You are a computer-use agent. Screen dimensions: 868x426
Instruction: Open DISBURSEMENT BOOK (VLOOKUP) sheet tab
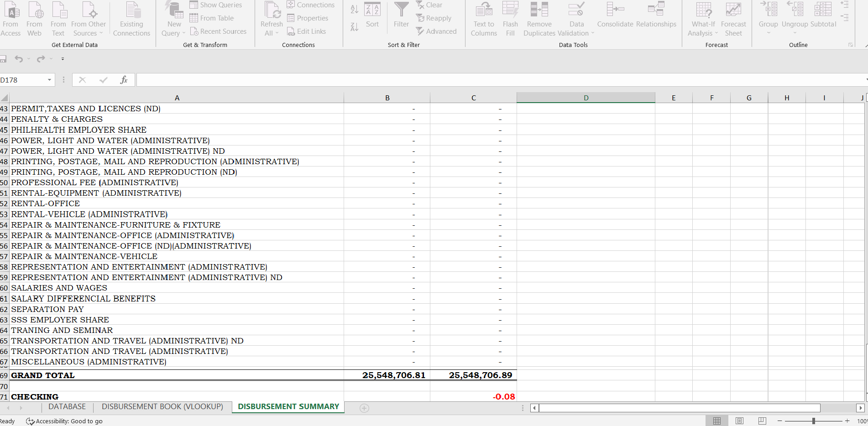pos(162,407)
